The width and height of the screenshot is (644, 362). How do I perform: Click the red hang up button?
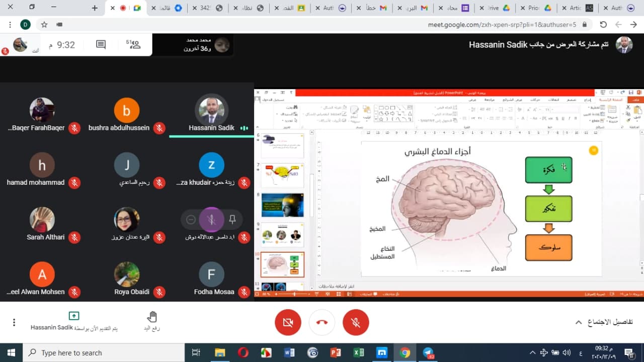point(322,322)
